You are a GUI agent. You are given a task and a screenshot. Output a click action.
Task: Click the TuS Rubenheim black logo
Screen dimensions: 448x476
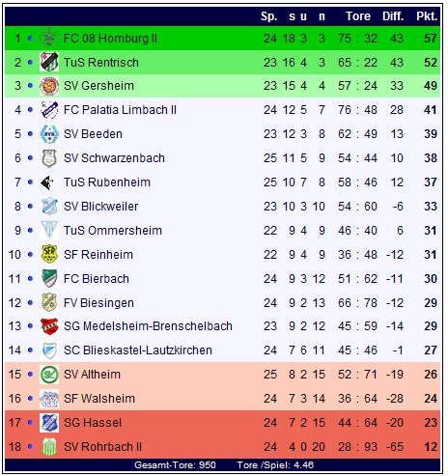point(47,182)
